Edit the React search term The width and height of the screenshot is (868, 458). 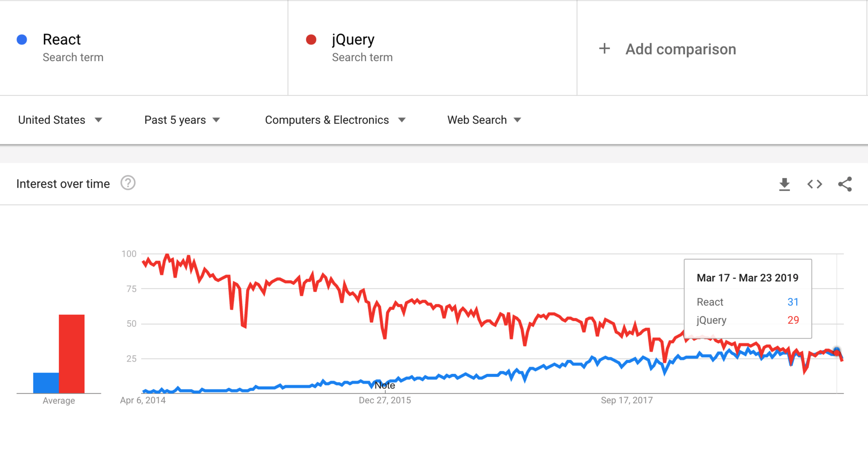pos(62,40)
